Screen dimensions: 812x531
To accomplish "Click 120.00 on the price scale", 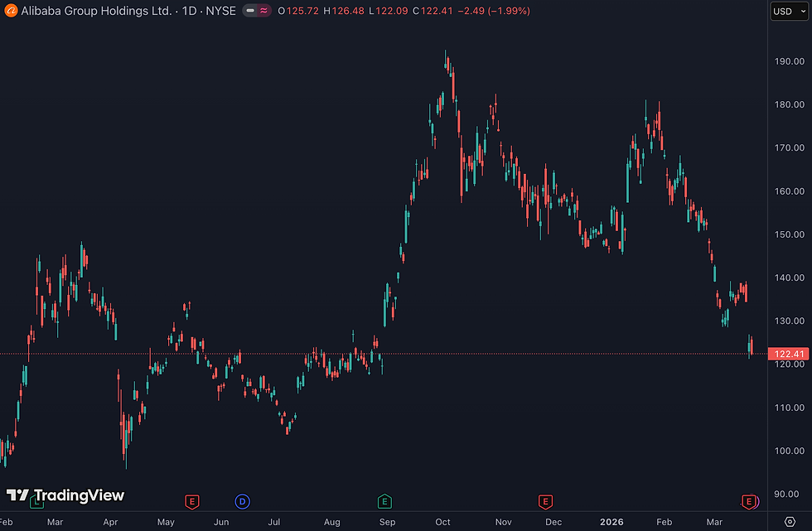I will (789, 364).
